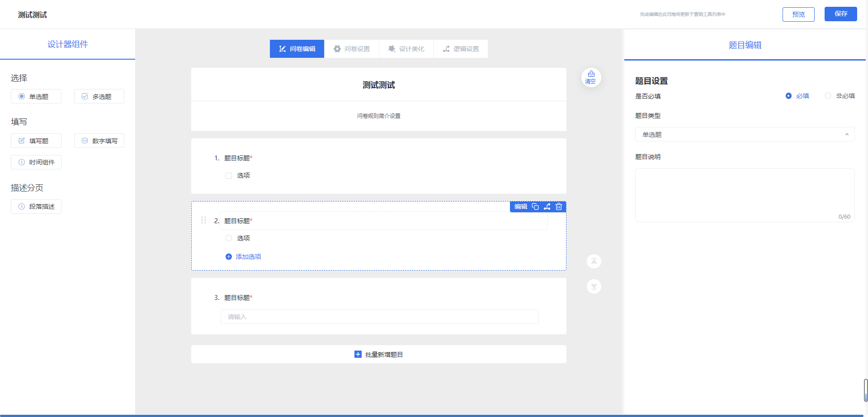Move question to bottom with round arrow button
This screenshot has height=417, width=868.
594,286
